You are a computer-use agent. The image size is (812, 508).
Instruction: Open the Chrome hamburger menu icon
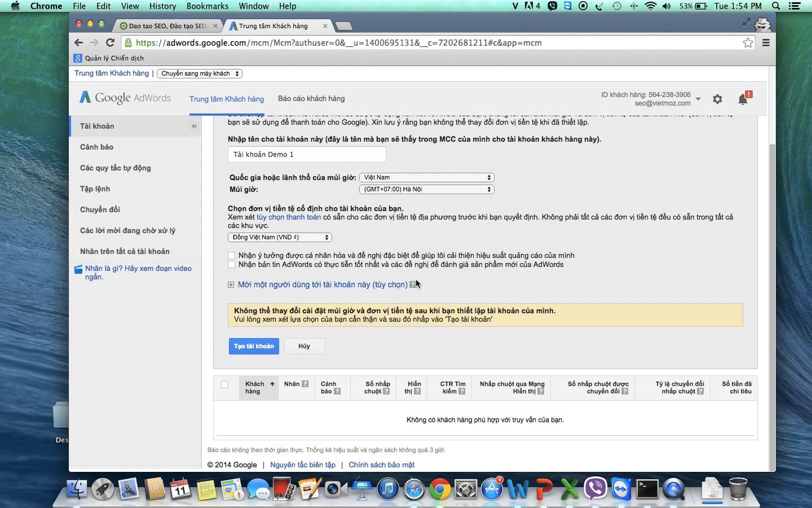tap(766, 43)
